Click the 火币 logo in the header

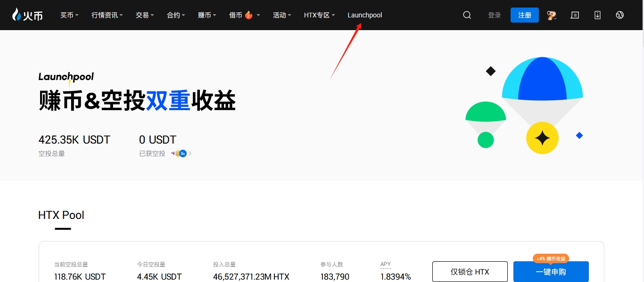click(27, 15)
